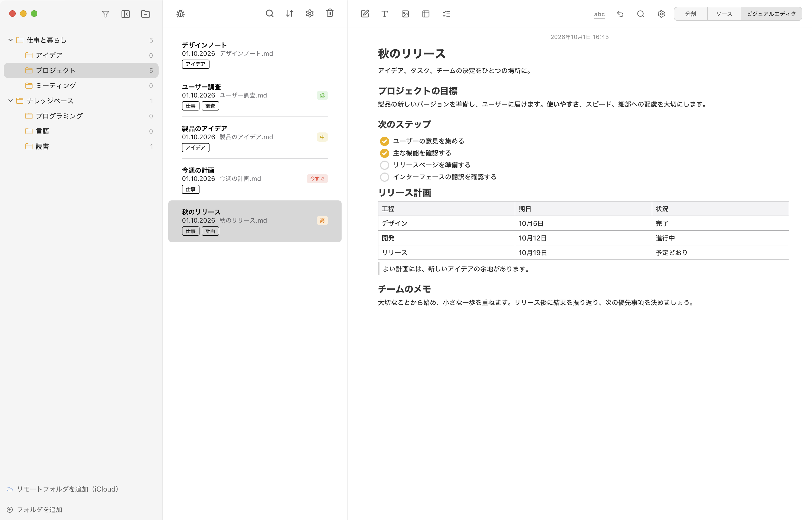Open notes list settings gear
The height and width of the screenshot is (520, 812).
click(x=310, y=14)
